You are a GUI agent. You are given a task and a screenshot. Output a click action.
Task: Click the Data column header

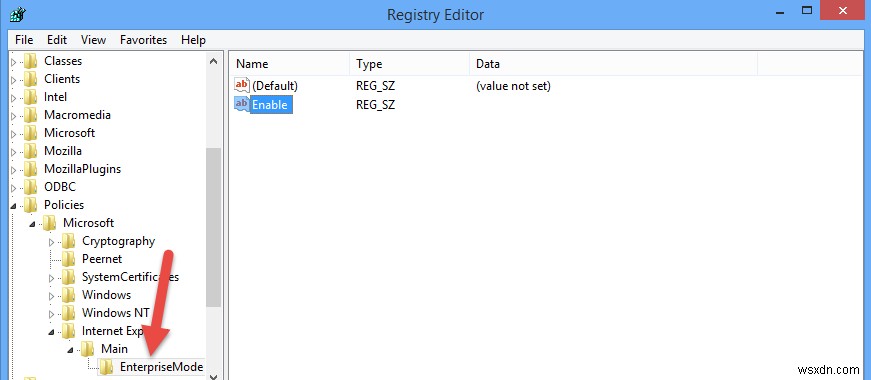tap(613, 64)
